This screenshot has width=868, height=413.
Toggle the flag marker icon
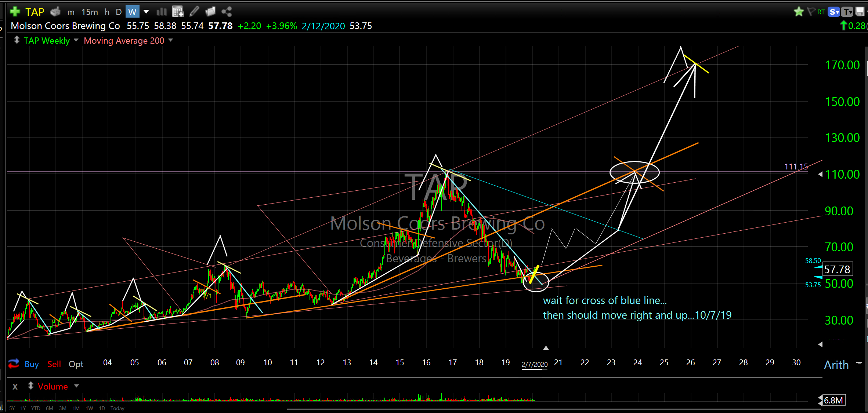click(811, 12)
